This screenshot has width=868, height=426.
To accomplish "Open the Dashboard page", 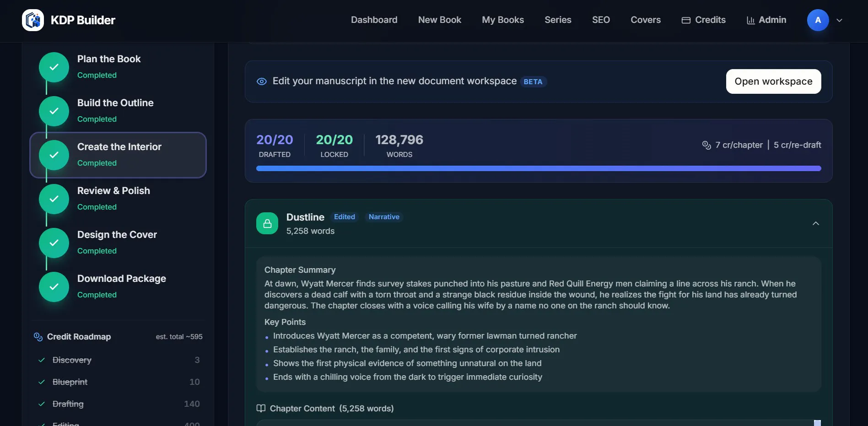I will pyautogui.click(x=374, y=20).
